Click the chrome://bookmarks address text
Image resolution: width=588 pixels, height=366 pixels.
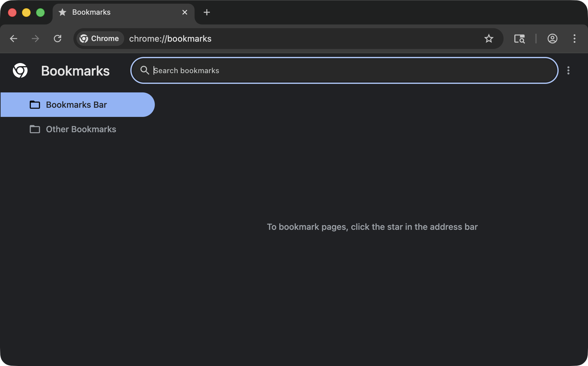pos(170,39)
